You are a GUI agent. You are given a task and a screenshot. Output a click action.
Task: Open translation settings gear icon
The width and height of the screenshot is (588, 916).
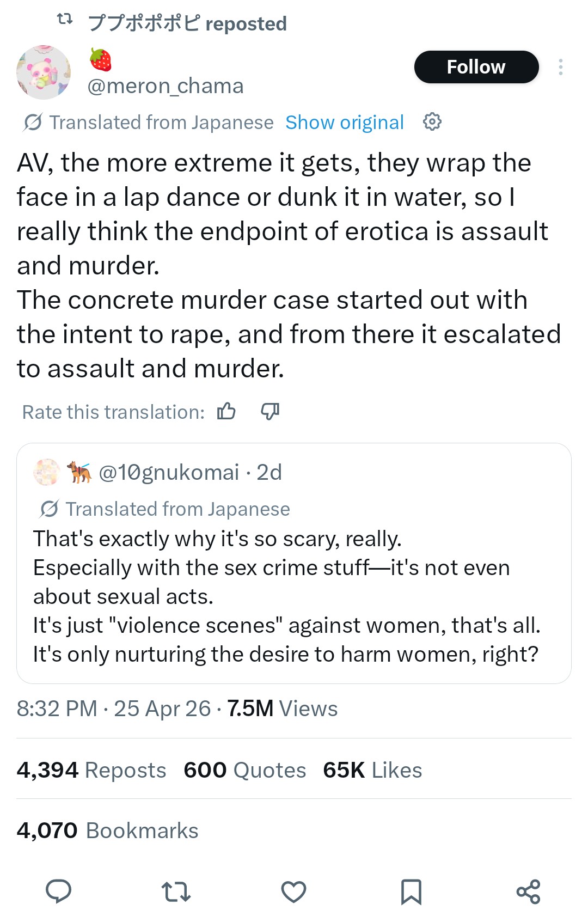click(x=432, y=121)
